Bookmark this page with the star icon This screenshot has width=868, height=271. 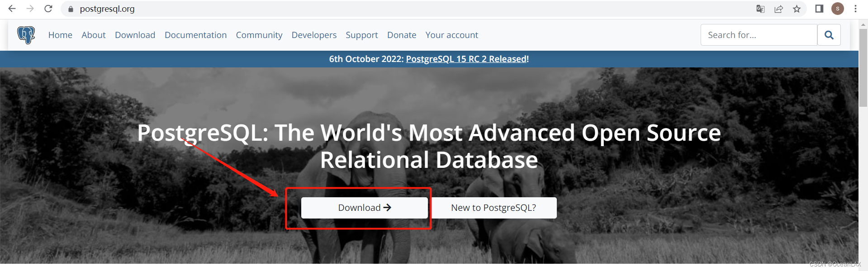797,9
